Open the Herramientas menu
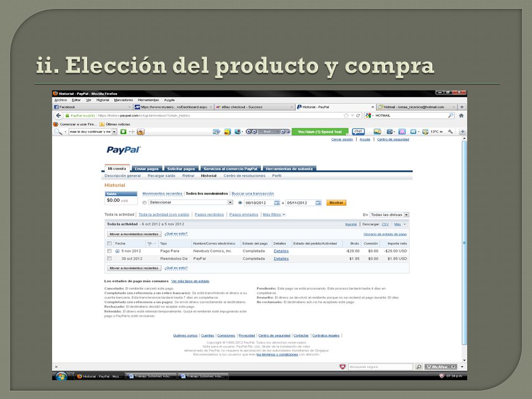The width and height of the screenshot is (532, 399). click(x=149, y=100)
